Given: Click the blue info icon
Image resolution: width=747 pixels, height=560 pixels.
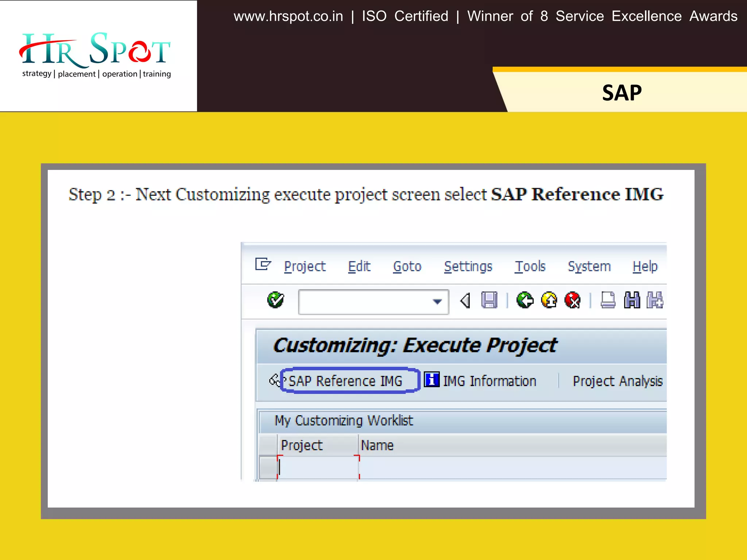Looking at the screenshot, I should point(431,380).
